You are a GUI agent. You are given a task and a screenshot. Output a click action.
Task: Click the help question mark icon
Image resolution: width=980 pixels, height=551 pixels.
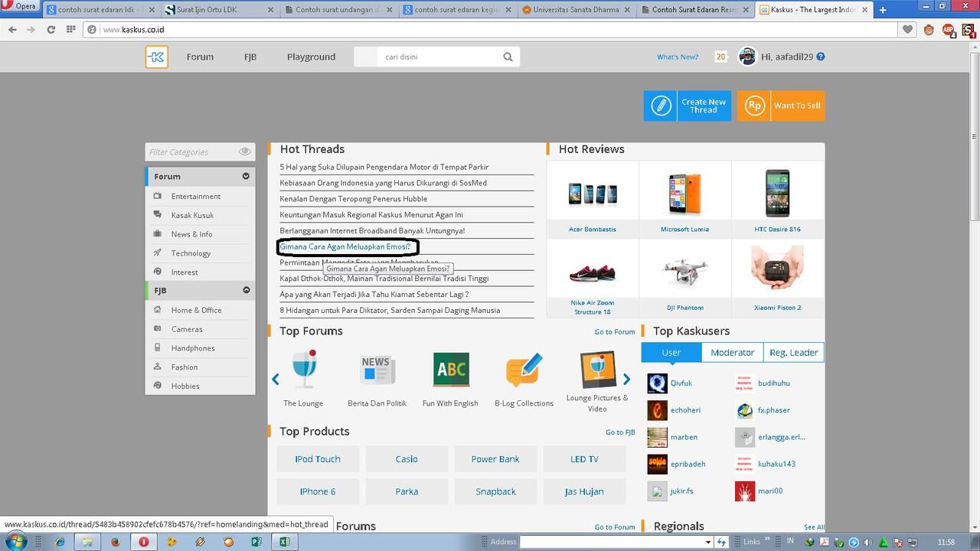pyautogui.click(x=821, y=57)
